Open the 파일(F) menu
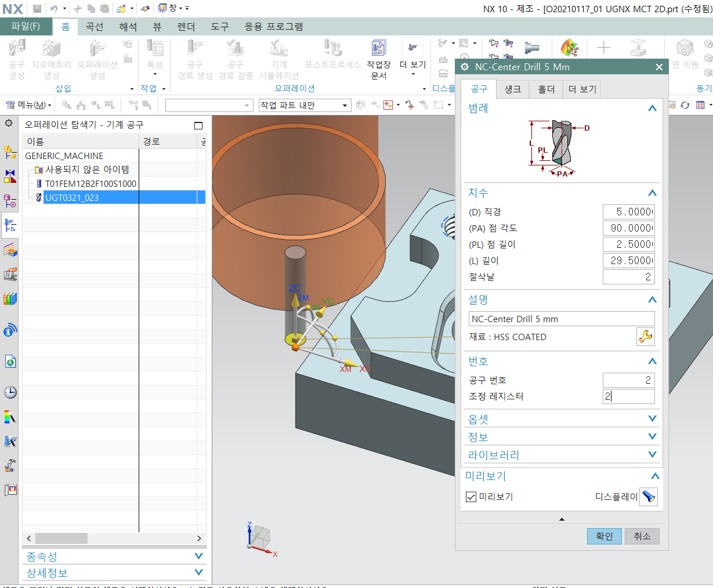This screenshot has width=713, height=588. click(x=26, y=27)
